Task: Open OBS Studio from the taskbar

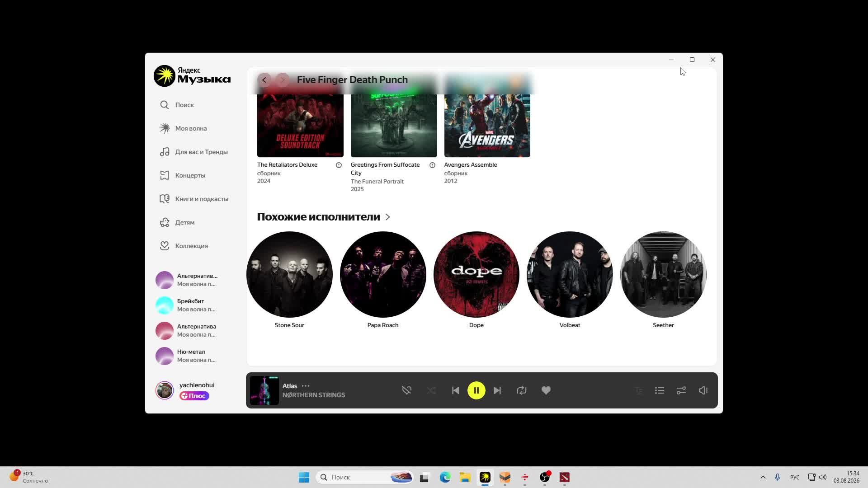Action: pos(545,477)
